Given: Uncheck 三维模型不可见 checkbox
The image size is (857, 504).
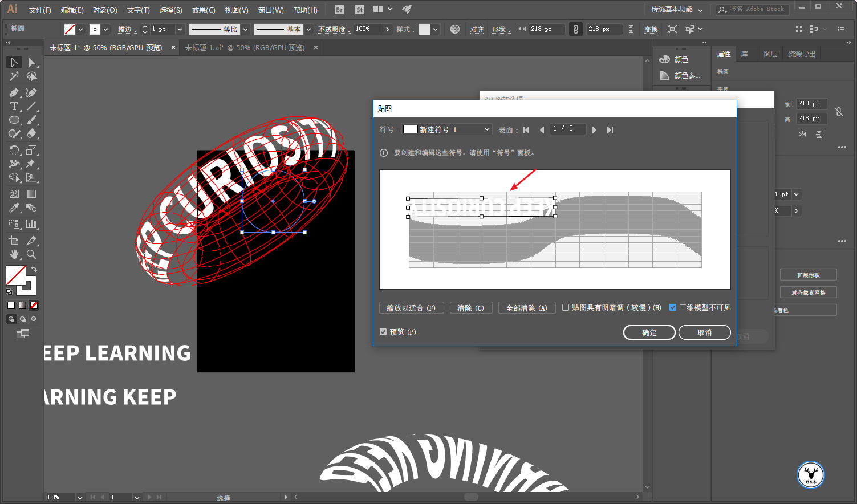Looking at the screenshot, I should [673, 307].
